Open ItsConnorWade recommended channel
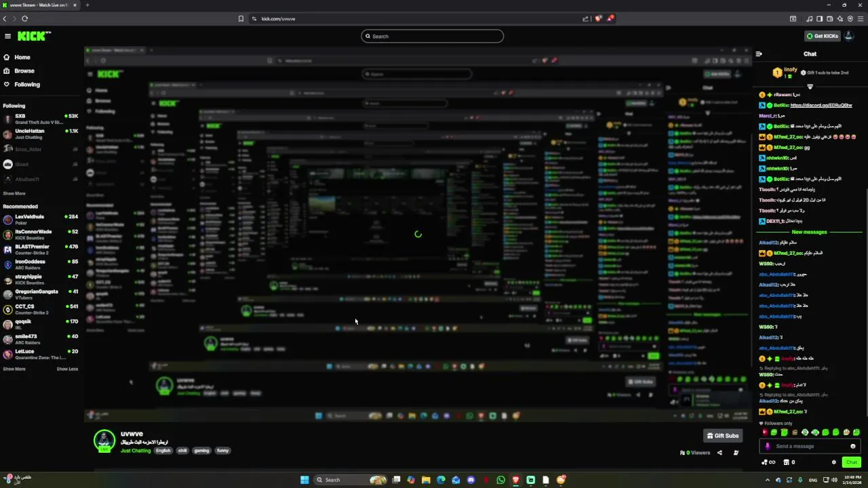Image resolution: width=868 pixels, height=488 pixels. pyautogui.click(x=41, y=235)
